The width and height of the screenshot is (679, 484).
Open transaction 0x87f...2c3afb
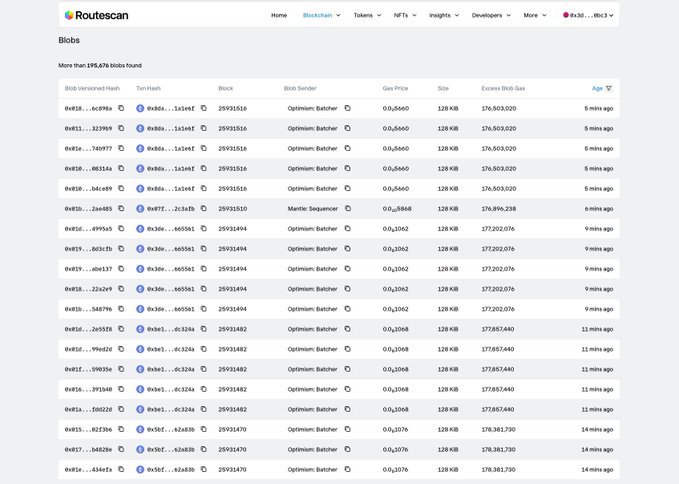point(171,209)
